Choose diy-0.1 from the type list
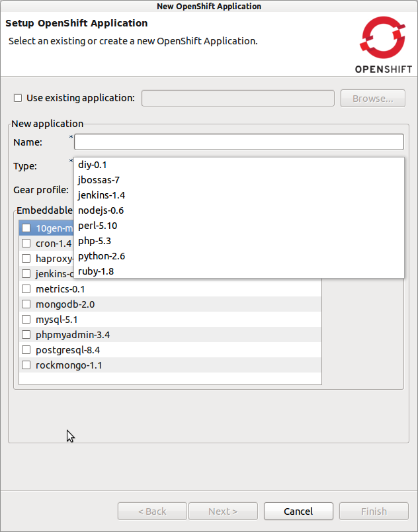418x532 pixels. (x=93, y=165)
